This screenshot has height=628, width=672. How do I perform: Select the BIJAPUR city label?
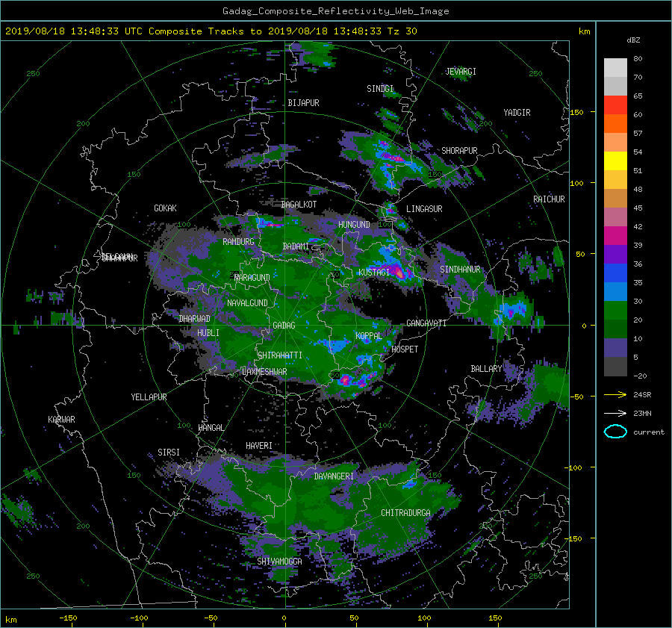[x=303, y=103]
